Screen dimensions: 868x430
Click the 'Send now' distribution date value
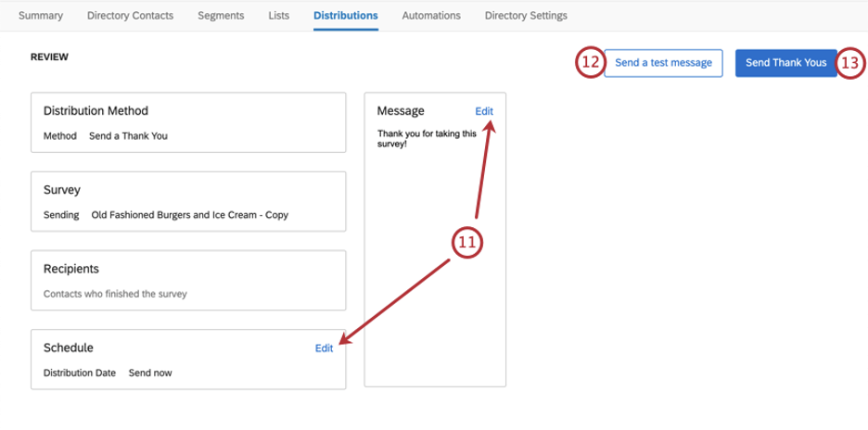click(x=150, y=373)
